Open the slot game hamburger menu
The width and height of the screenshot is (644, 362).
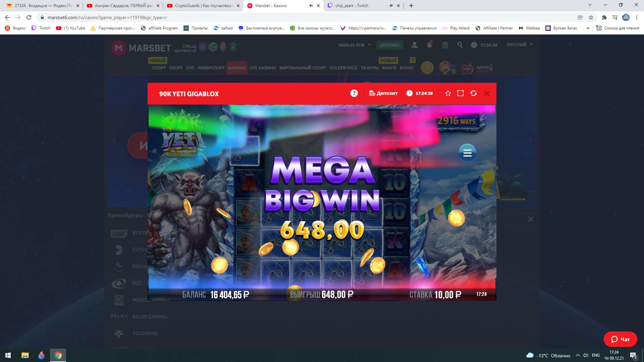(x=467, y=153)
